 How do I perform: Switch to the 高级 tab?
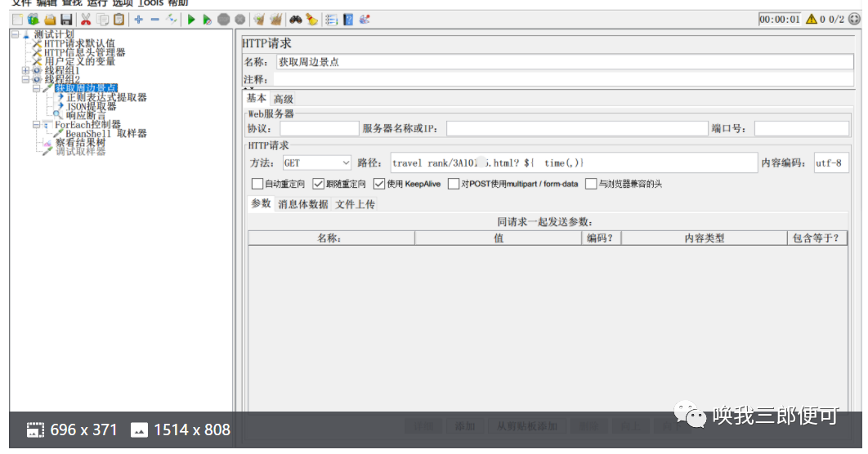point(284,99)
